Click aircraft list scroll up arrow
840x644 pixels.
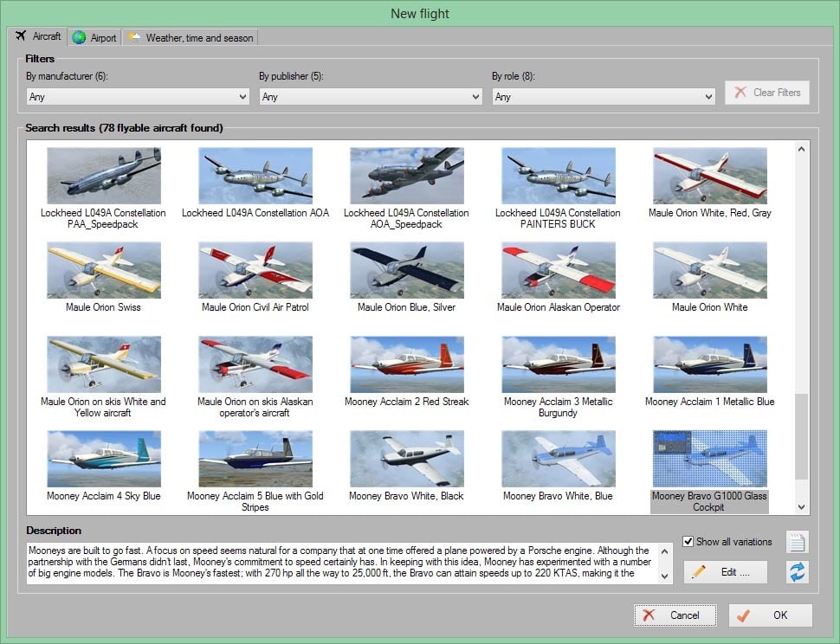(x=801, y=149)
